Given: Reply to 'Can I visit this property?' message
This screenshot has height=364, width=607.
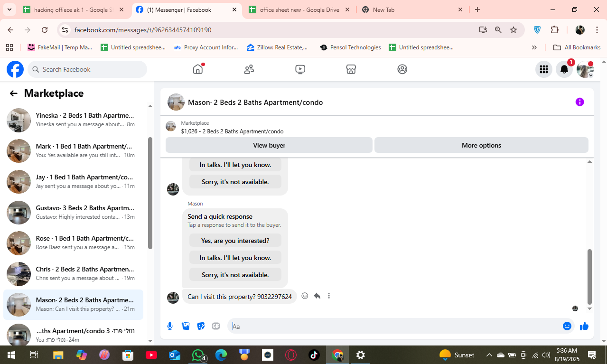Looking at the screenshot, I should click(317, 296).
